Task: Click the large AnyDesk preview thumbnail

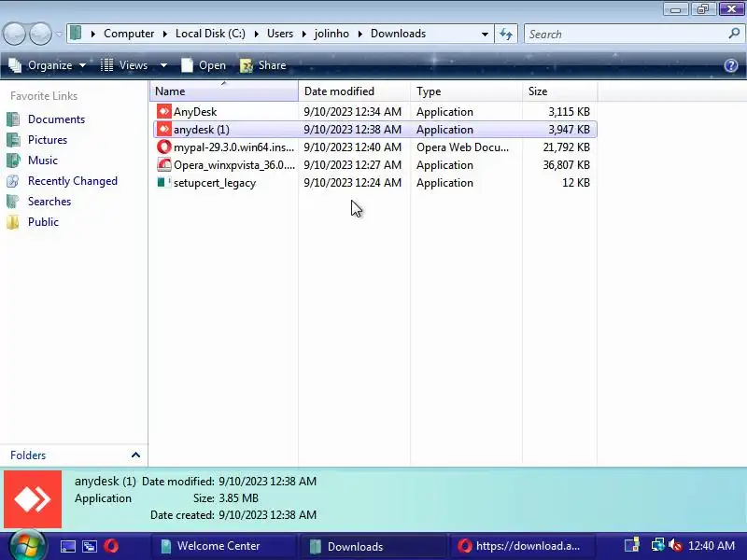Action: coord(33,499)
